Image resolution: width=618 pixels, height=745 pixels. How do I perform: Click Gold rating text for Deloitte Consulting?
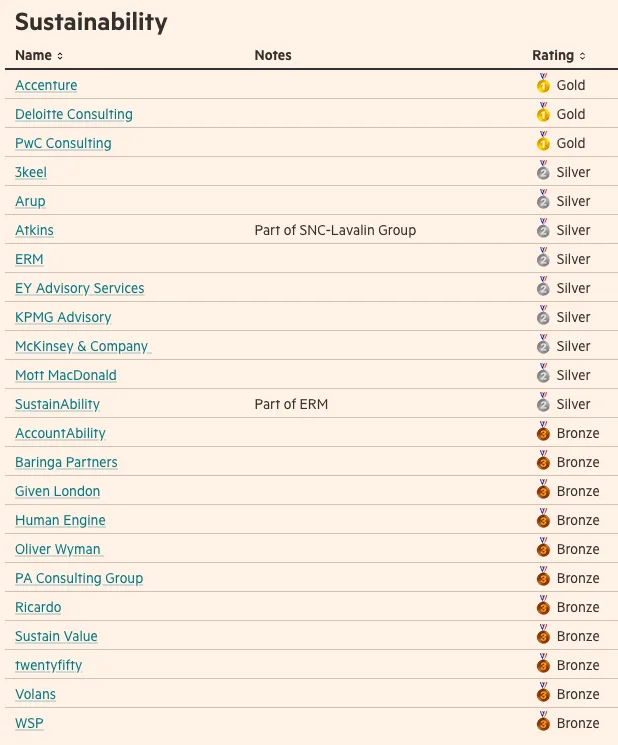pos(570,115)
